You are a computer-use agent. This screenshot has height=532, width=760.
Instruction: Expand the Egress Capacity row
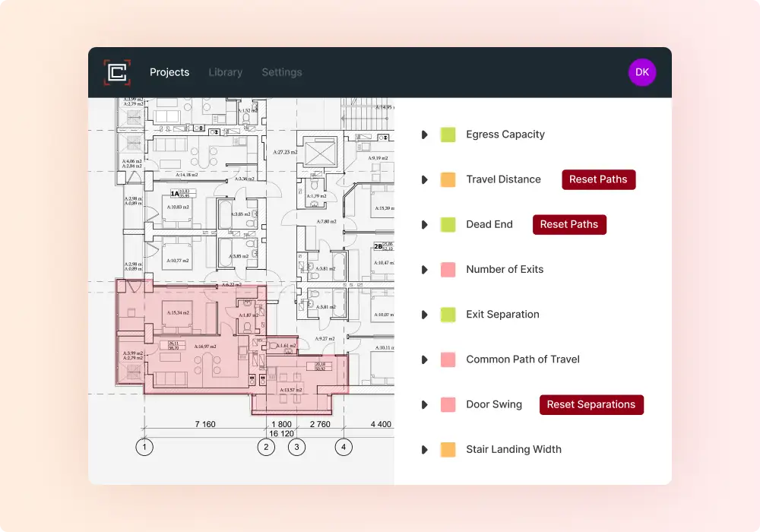click(x=425, y=135)
